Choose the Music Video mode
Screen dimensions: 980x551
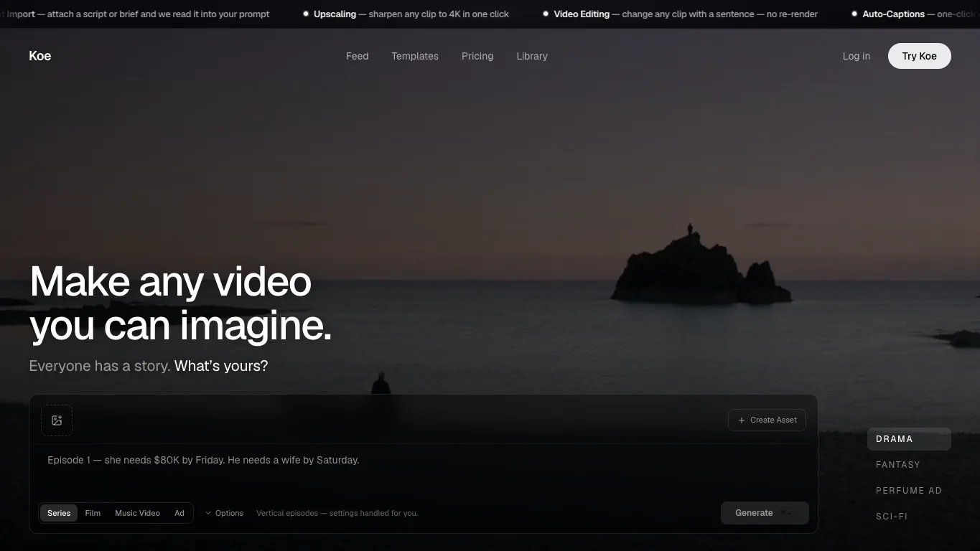[x=137, y=513]
